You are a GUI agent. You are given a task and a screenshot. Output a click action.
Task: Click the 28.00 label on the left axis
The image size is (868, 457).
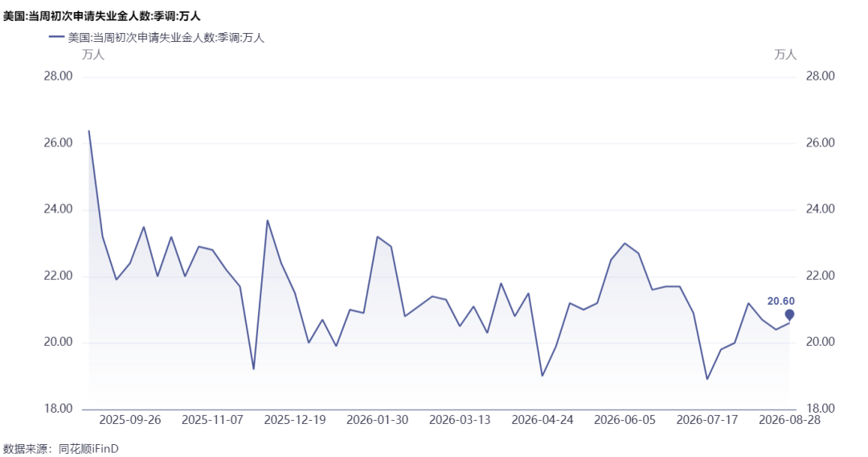[x=58, y=76]
